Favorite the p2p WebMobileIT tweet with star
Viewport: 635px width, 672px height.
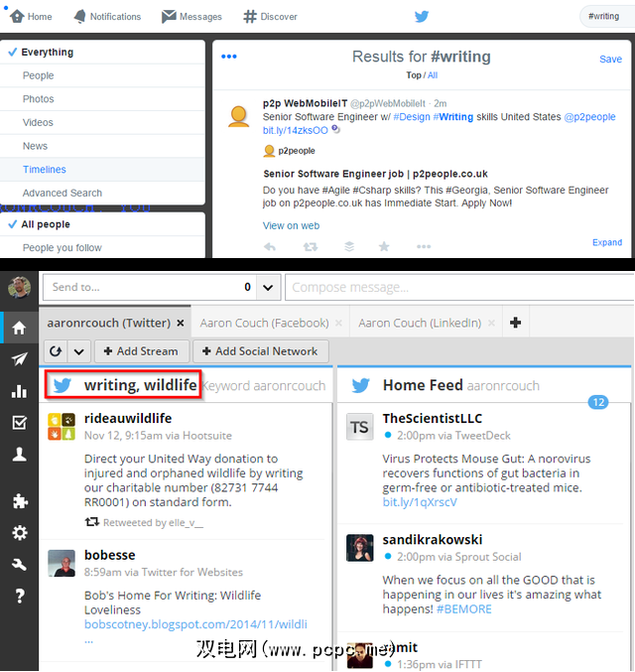384,246
